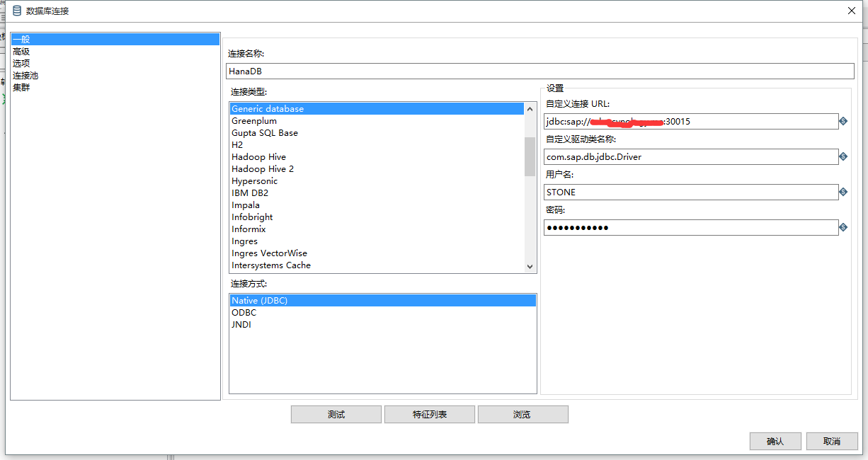This screenshot has height=460, width=868.
Task: Select JNDI access method
Action: coord(382,325)
